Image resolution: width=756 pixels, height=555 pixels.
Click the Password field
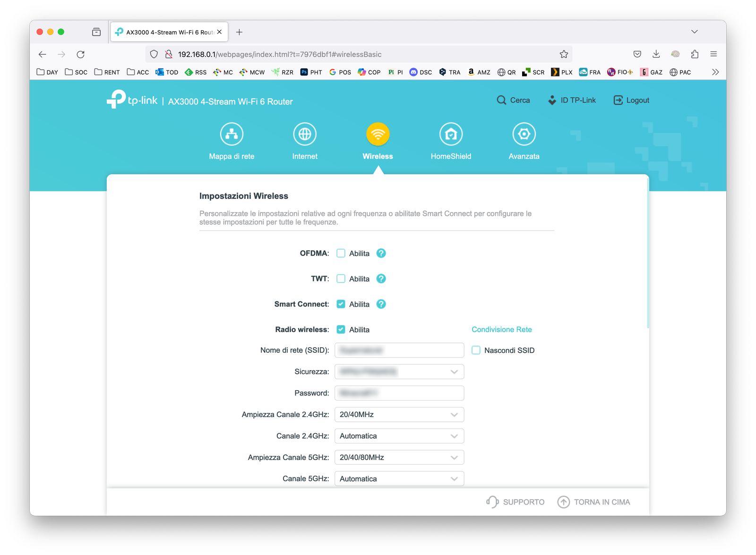(x=399, y=393)
